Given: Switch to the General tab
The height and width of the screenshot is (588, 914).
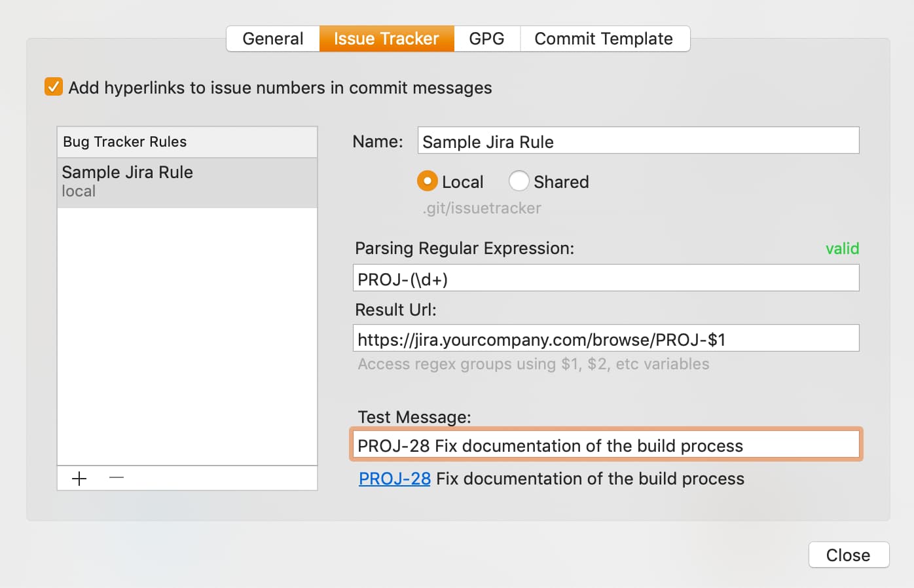Looking at the screenshot, I should (273, 39).
